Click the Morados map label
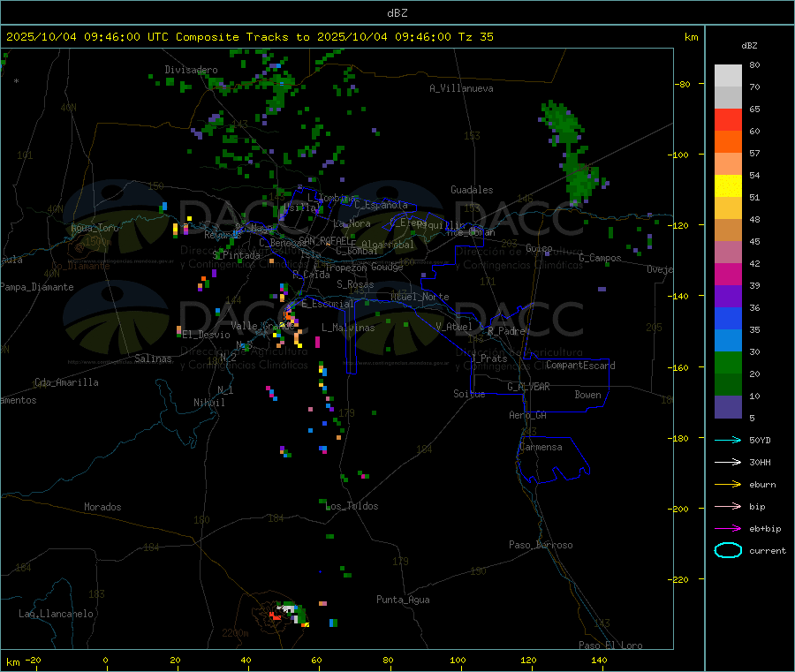Image resolution: width=795 pixels, height=672 pixels. (x=102, y=507)
